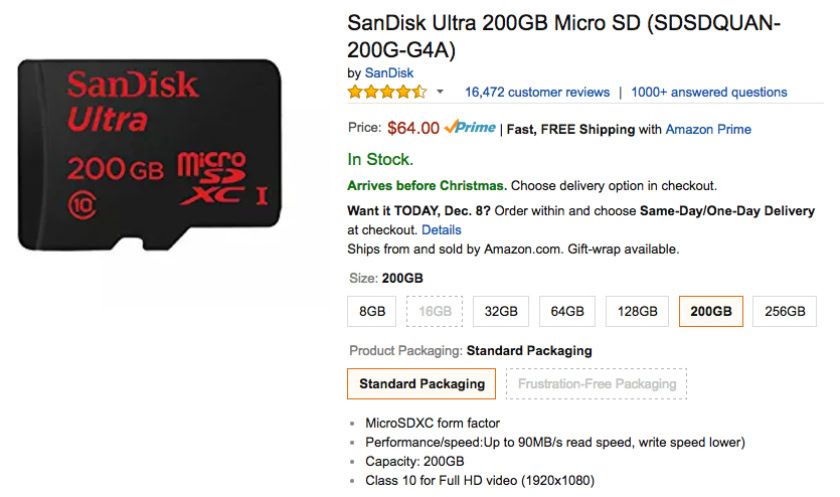Open the 16,472 customer reviews link
The width and height of the screenshot is (840, 497).
click(x=537, y=92)
